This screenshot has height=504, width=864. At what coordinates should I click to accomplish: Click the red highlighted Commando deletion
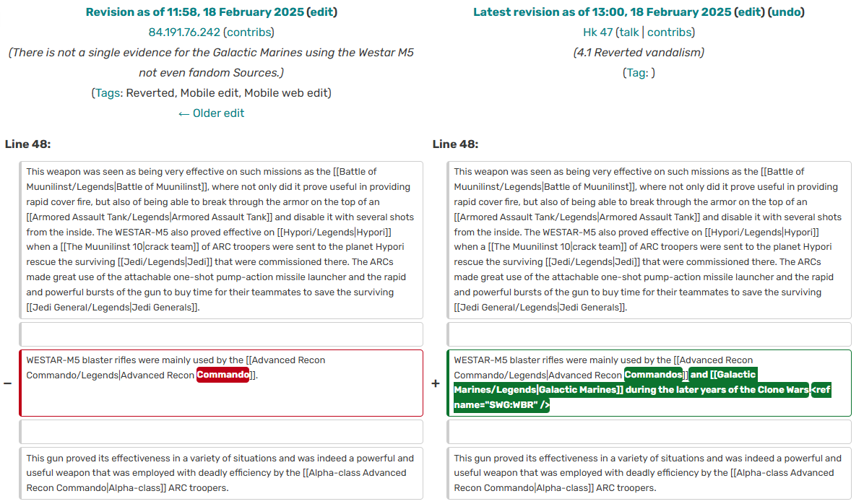click(223, 375)
